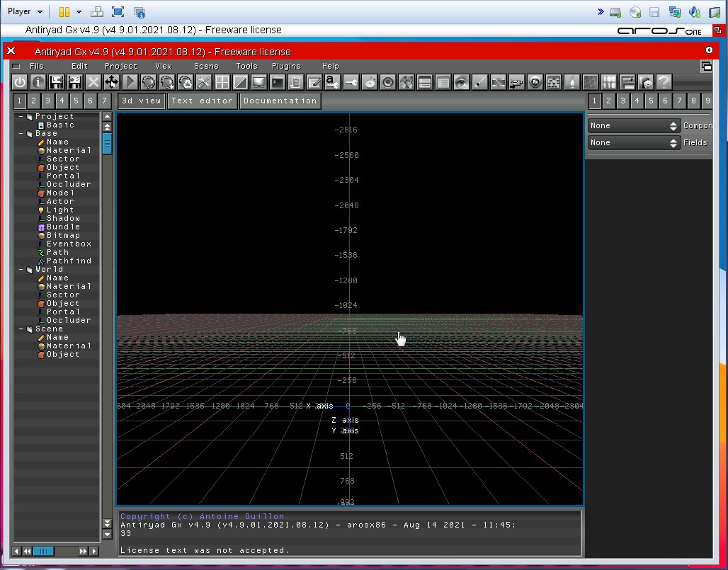Click the stopwatch toolbar icon
The image size is (728, 570).
tap(370, 82)
